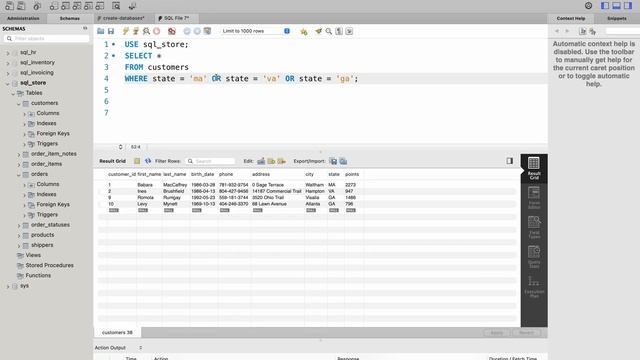640x360 pixels.
Task: Expand the order_item_notes table
Action: (x=19, y=154)
